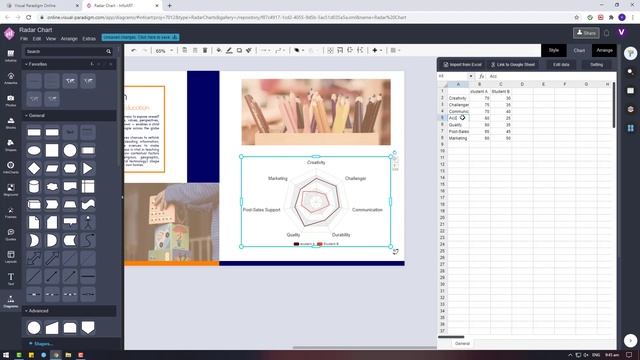Select the Marketing cell in column A
The height and width of the screenshot is (360, 640).
point(458,138)
